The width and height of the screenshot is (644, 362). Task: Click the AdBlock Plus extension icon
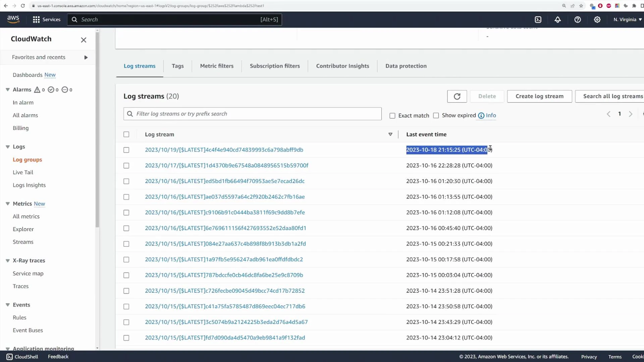[609, 6]
